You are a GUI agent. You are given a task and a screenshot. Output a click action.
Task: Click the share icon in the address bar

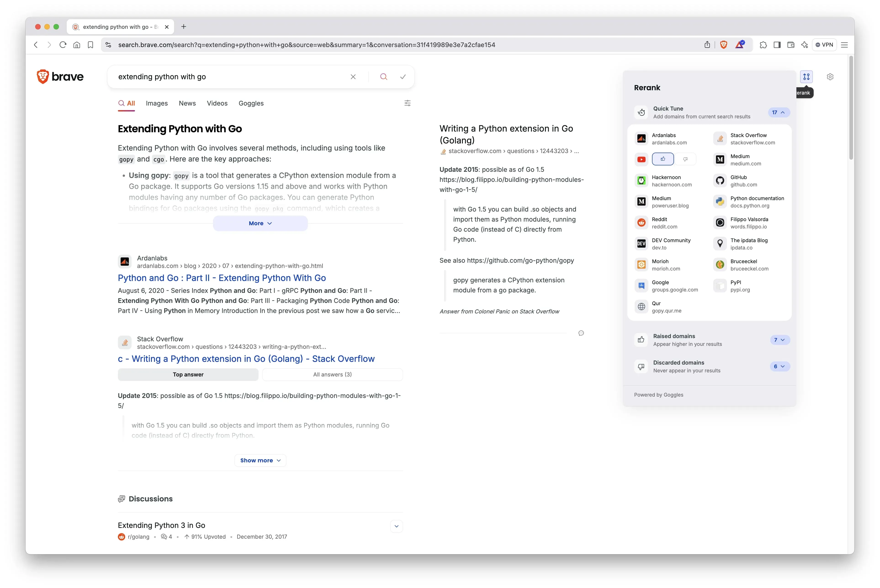[707, 45]
